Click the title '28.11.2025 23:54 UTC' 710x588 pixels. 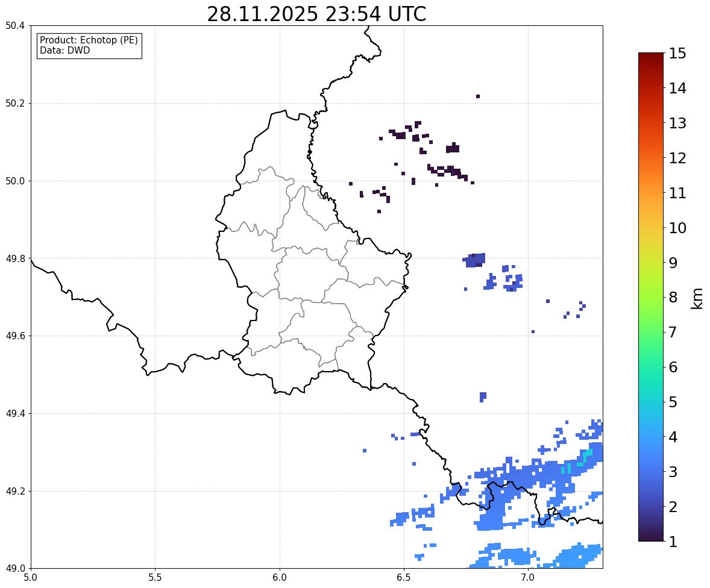coord(316,14)
